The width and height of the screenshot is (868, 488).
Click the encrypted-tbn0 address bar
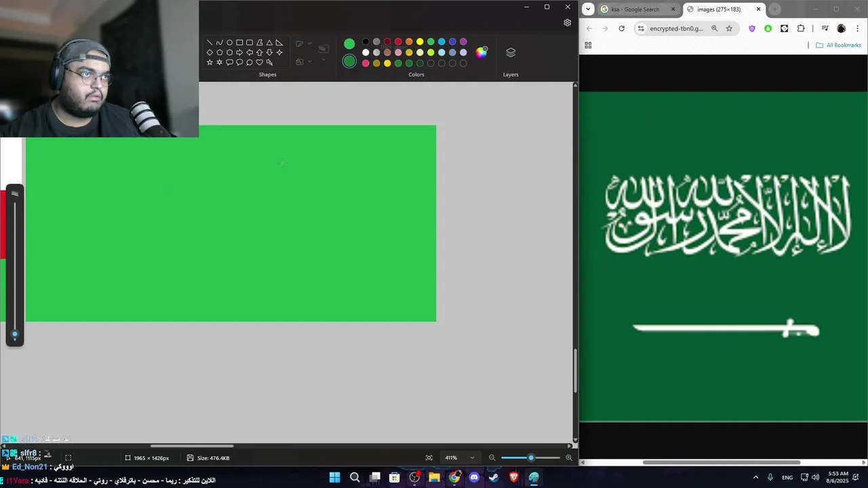pyautogui.click(x=676, y=28)
